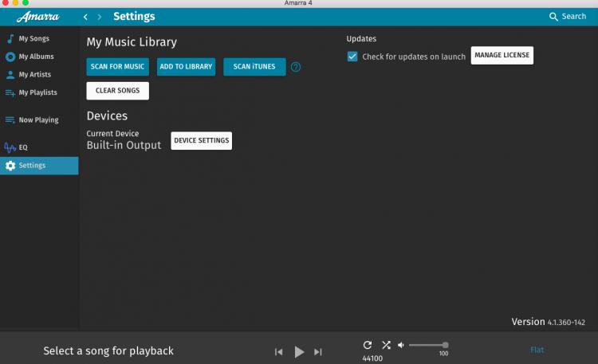Click the Settings gear icon
598x364 pixels.
tap(10, 166)
